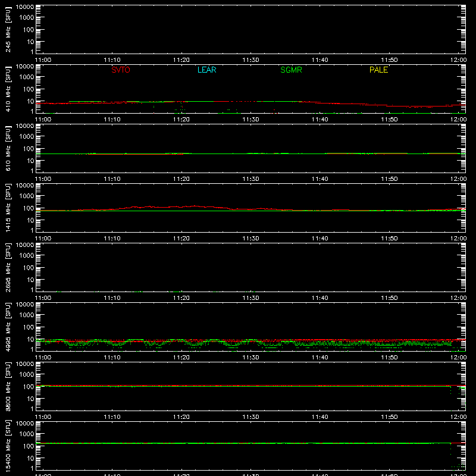Click 12:00 label under the 245 MHz panel
Image resolution: width=476 pixels, height=476 pixels.
[458, 60]
